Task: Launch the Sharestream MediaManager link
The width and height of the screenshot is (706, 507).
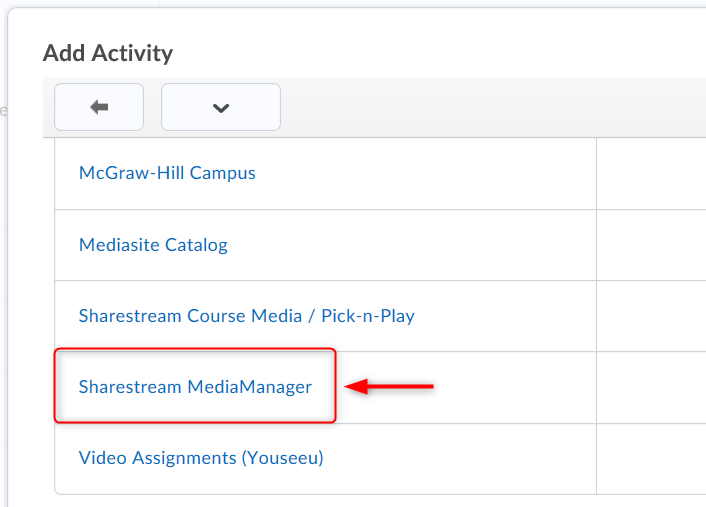Action: click(x=195, y=387)
